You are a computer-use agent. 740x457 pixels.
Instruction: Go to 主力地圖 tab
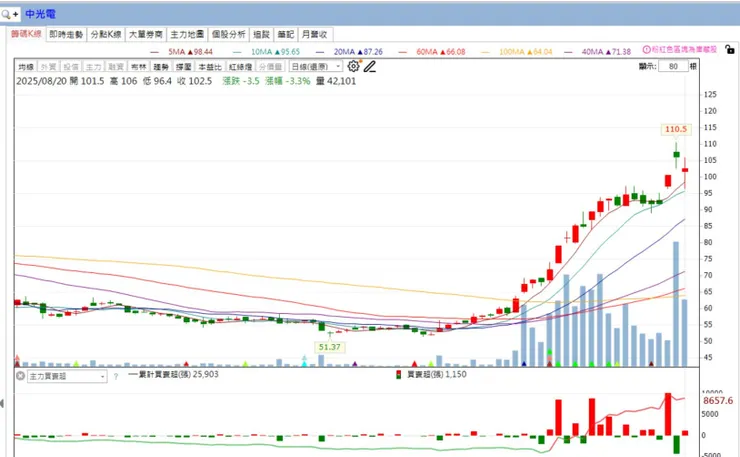pos(187,34)
